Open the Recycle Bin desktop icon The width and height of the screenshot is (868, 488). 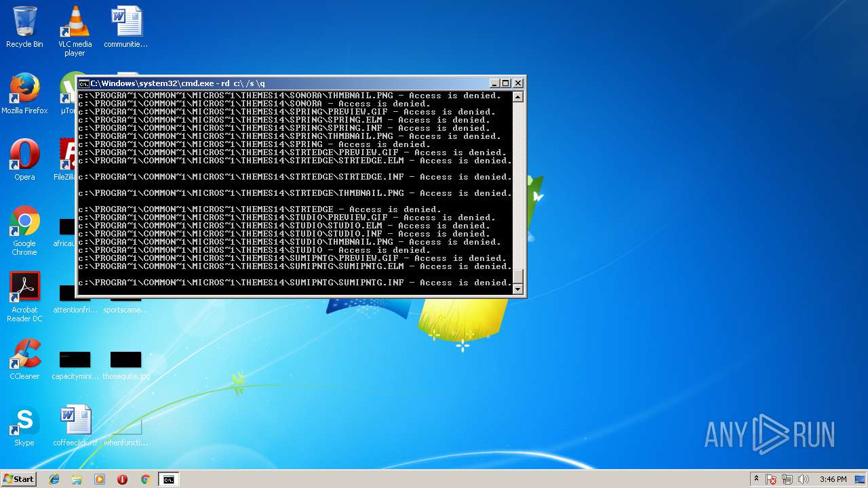24,28
